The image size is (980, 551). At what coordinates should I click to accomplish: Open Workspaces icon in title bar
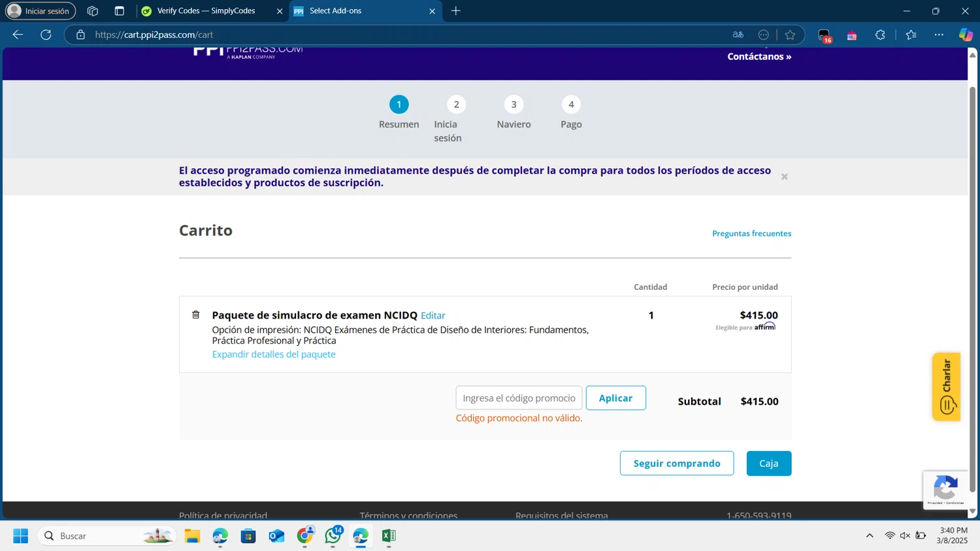[x=92, y=11]
